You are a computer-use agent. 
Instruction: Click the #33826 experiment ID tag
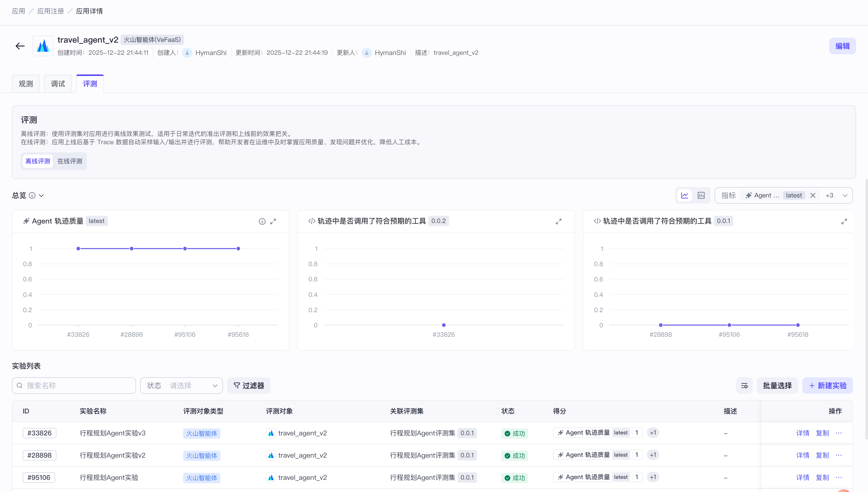click(x=40, y=433)
